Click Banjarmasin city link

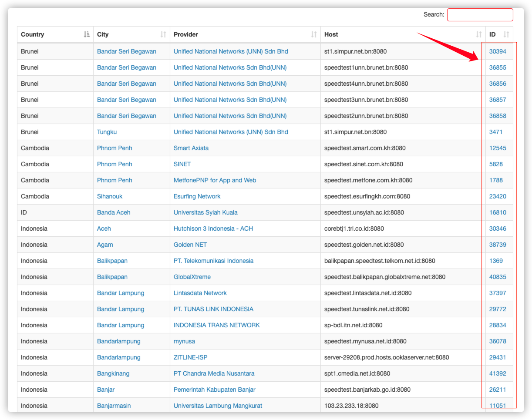click(114, 406)
